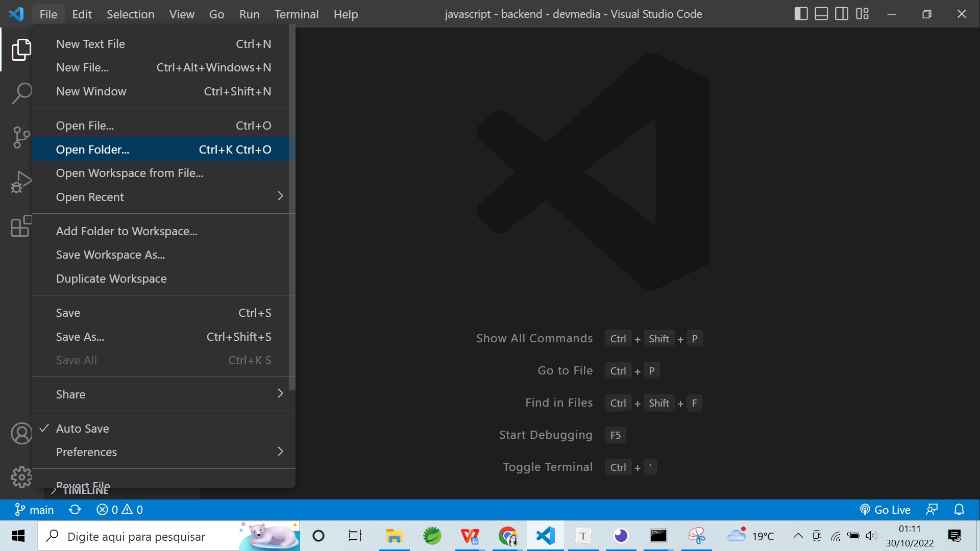Open the Terminal menu
The height and width of the screenshot is (551, 980).
pyautogui.click(x=296, y=14)
